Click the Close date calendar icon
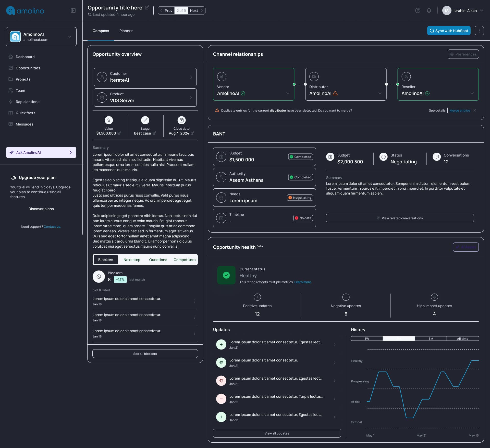 [x=181, y=120]
